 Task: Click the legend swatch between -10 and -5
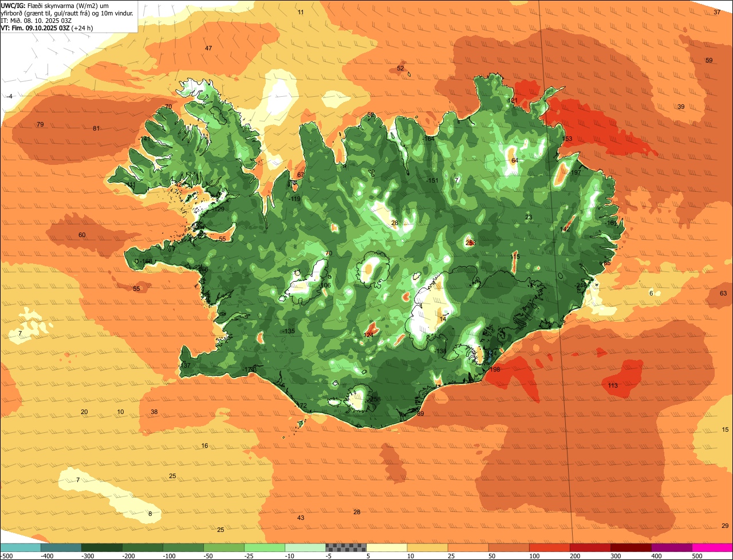coord(305,547)
